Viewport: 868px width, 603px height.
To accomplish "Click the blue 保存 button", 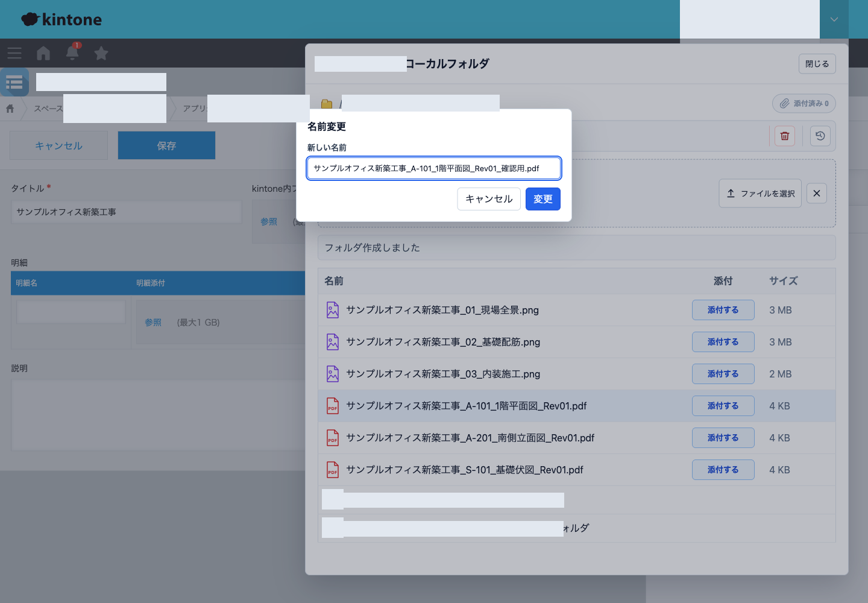I will (166, 145).
